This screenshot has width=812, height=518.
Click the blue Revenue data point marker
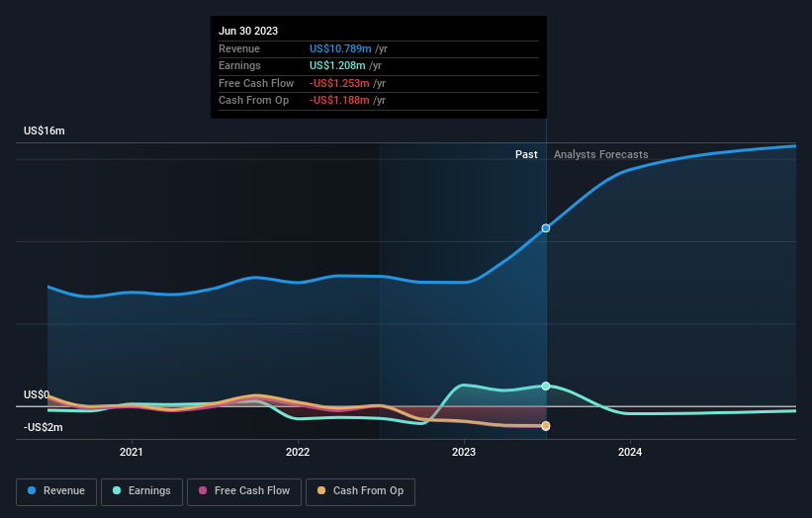click(x=546, y=228)
